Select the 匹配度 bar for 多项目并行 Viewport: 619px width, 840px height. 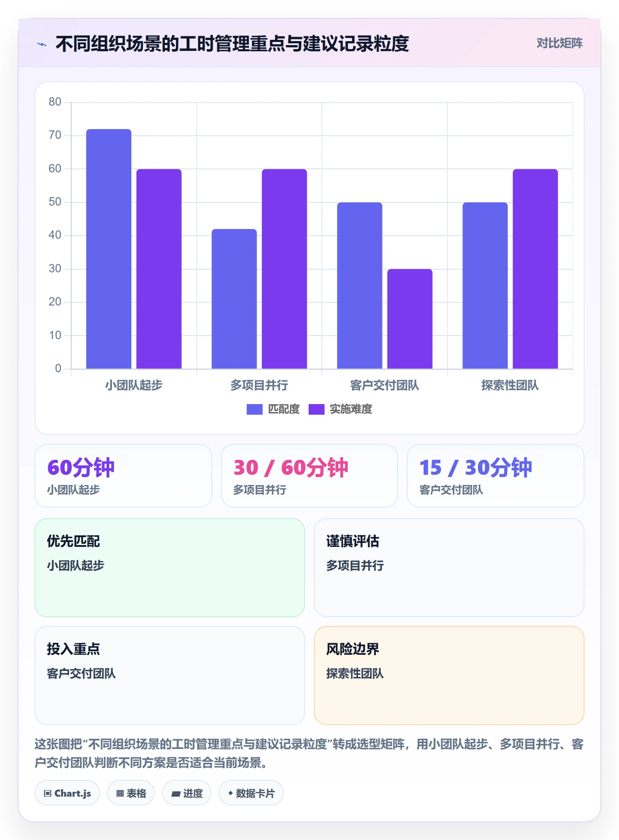[x=234, y=299]
